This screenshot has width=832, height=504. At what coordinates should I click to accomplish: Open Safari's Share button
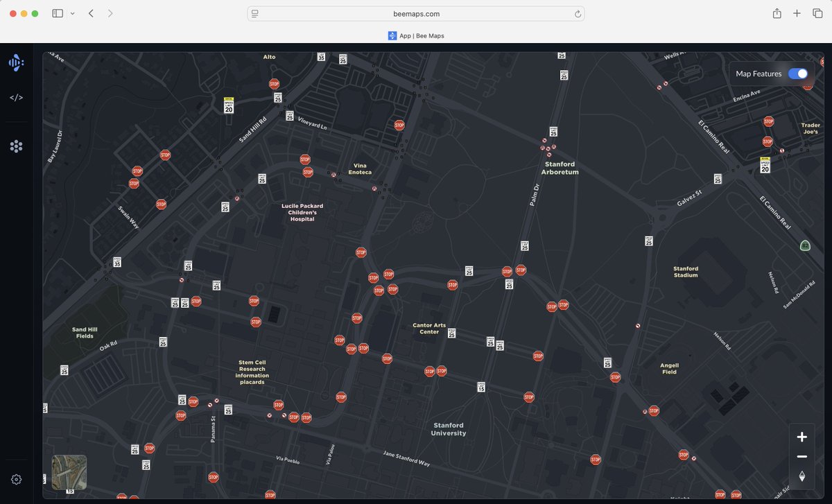point(777,13)
